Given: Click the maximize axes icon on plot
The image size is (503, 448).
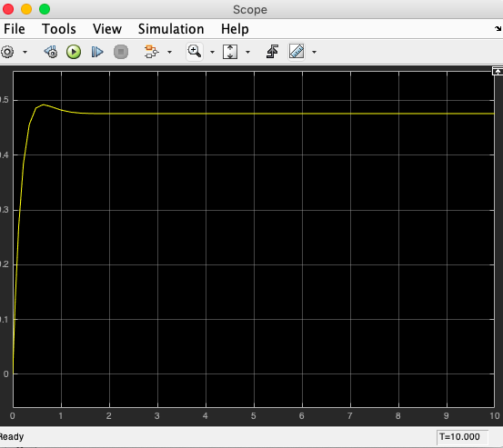Looking at the screenshot, I should tap(498, 71).
